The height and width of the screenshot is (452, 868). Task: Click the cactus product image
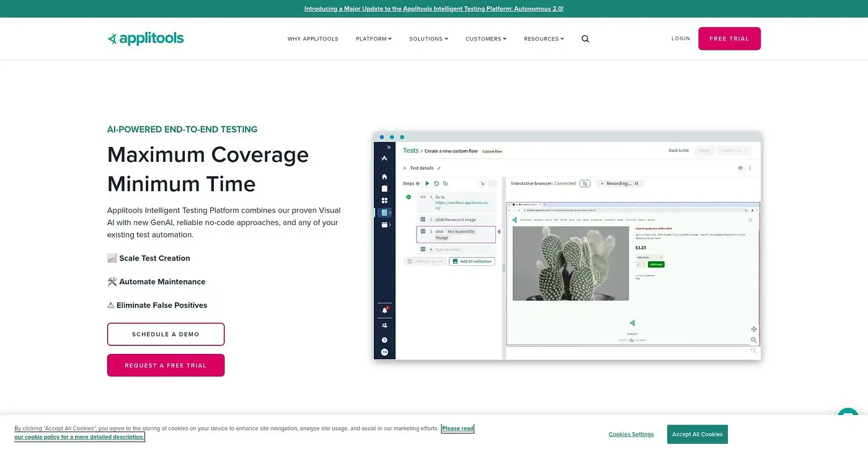coord(570,263)
